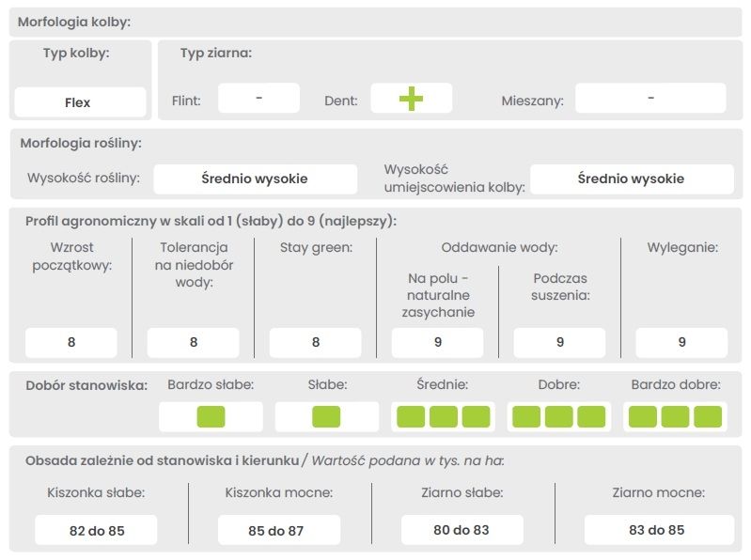Click the middle green square under Bardzo dobre
The height and width of the screenshot is (560, 751).
tap(675, 416)
